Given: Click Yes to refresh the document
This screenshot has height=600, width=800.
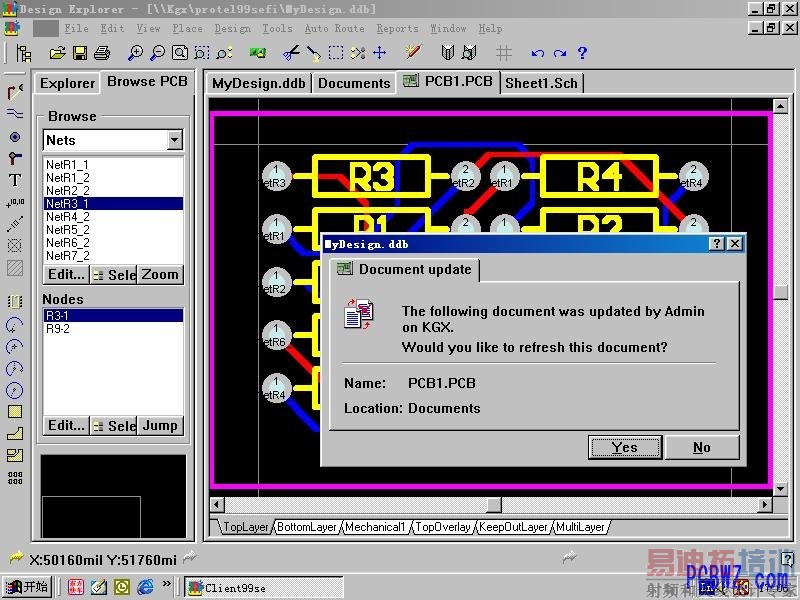Looking at the screenshot, I should (624, 447).
